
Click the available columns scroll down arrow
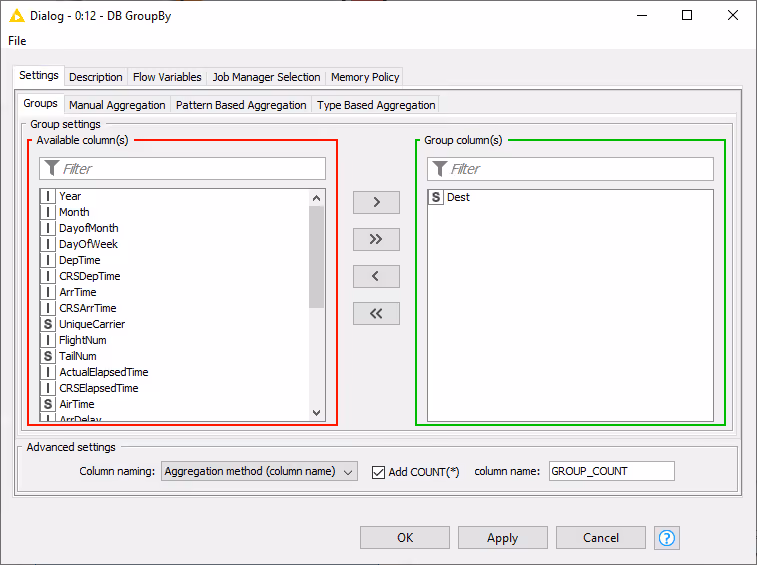tap(317, 413)
